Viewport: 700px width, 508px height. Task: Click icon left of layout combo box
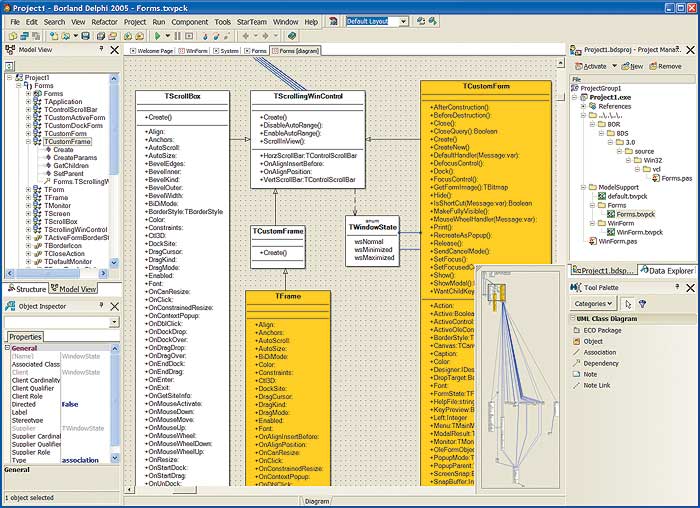(333, 21)
